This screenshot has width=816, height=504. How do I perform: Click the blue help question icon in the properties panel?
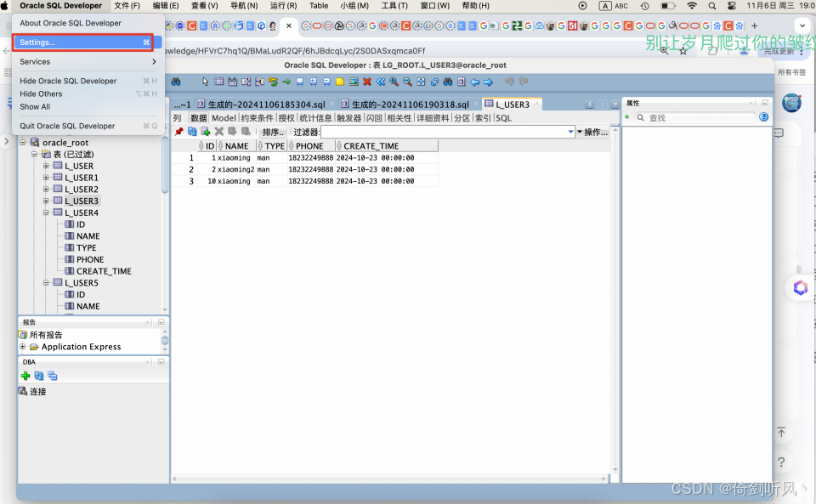coord(763,117)
